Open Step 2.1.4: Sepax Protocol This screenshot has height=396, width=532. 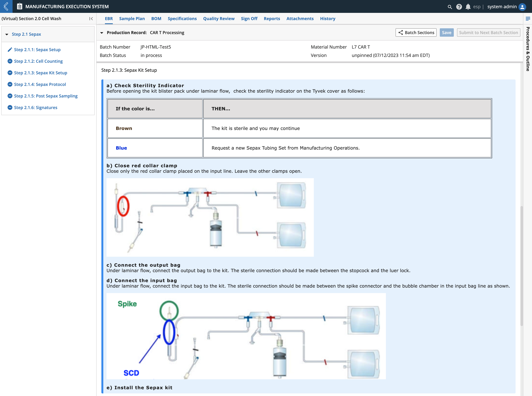[40, 84]
